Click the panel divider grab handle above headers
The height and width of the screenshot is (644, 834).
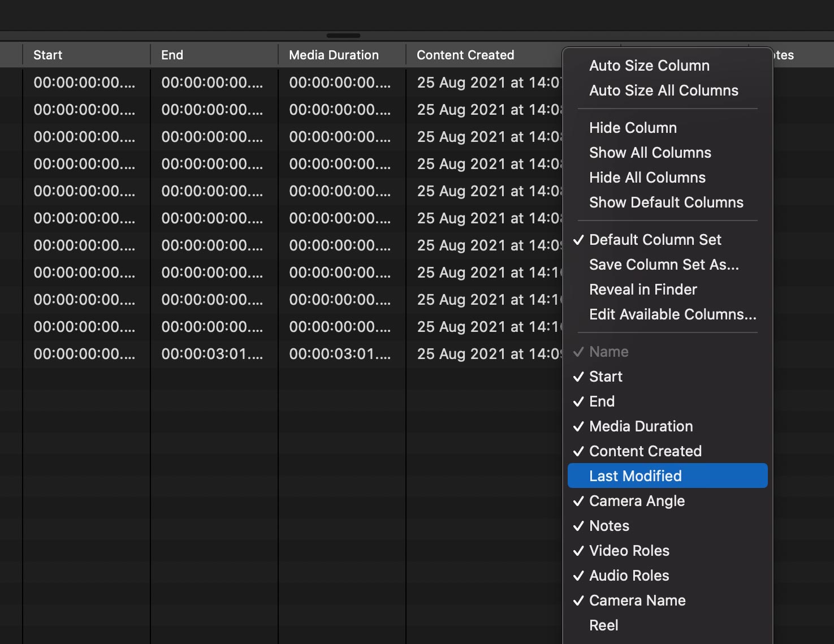click(x=343, y=36)
